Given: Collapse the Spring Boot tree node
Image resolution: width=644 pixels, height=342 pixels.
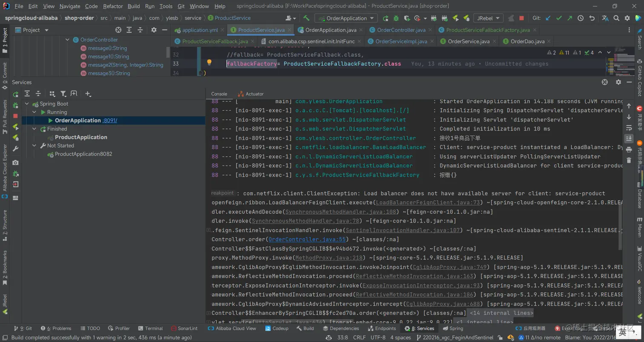Looking at the screenshot, I should tap(27, 104).
